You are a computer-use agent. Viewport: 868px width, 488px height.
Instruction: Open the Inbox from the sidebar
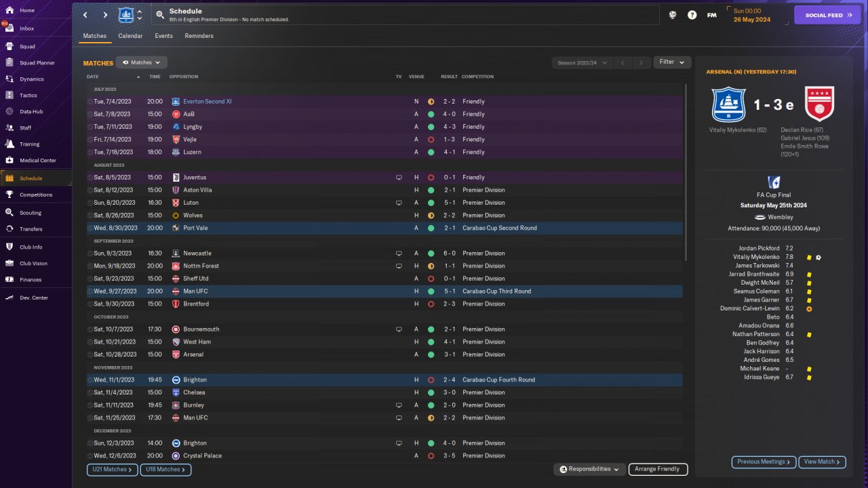[9, 28]
